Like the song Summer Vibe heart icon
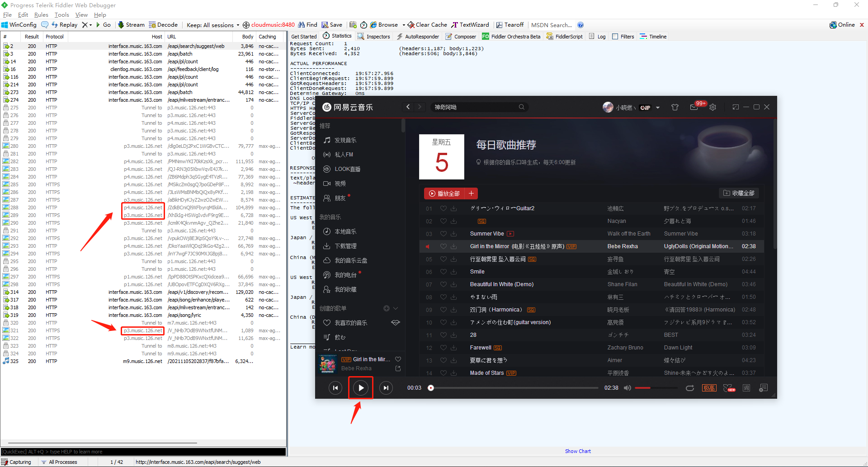Screen dimensions: 868x467 [x=443, y=234]
